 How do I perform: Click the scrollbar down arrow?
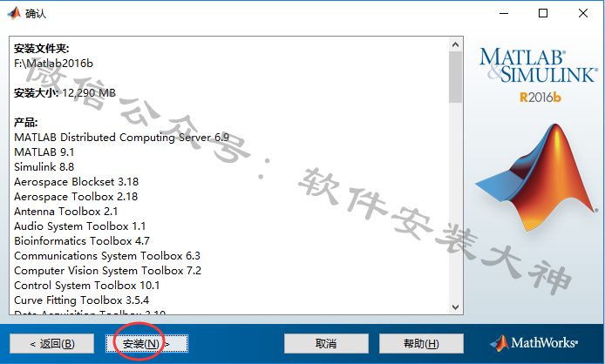coord(455,307)
